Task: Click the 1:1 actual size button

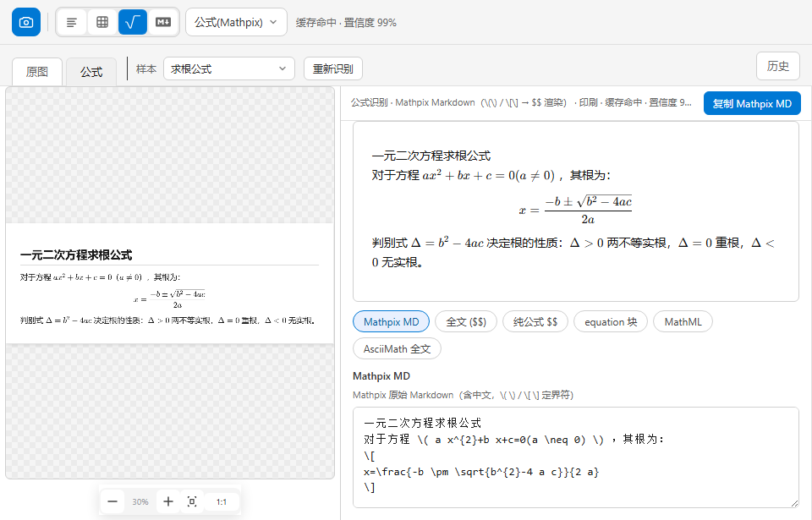Action: [x=222, y=501]
